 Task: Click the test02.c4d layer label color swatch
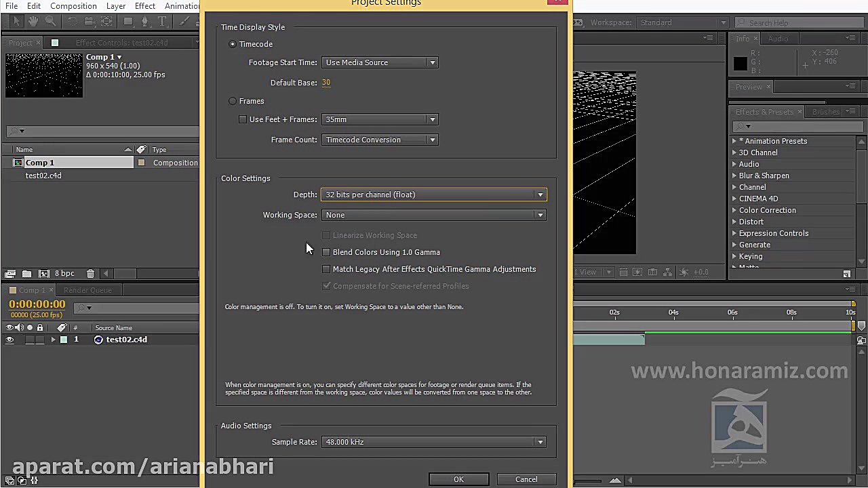[x=64, y=340]
